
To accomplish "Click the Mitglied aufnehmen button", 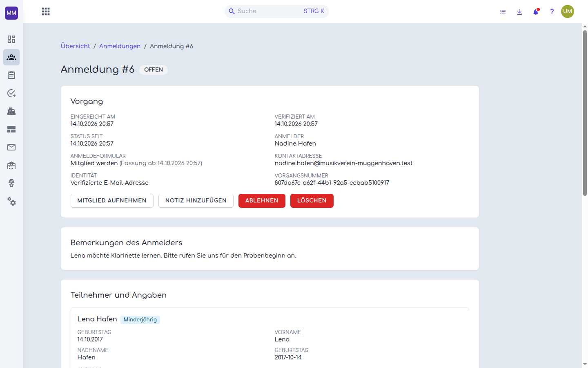I will (112, 201).
